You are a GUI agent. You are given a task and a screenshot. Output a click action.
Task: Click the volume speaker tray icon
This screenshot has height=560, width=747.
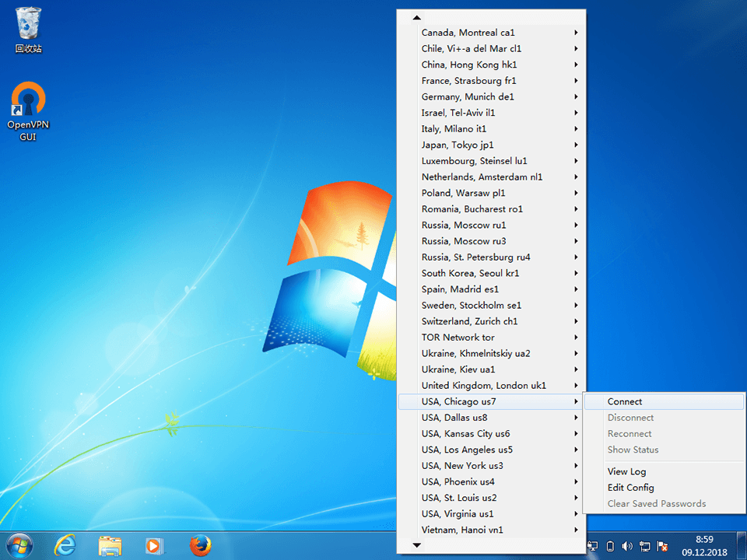(x=627, y=546)
